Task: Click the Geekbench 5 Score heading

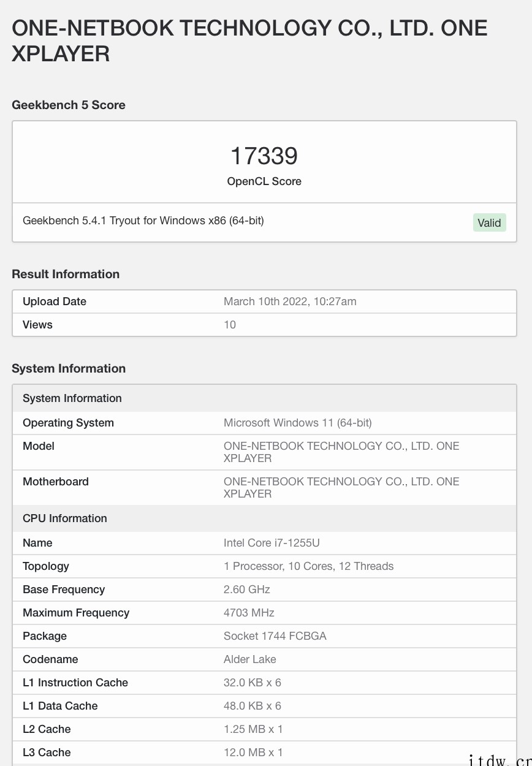Action: [69, 105]
